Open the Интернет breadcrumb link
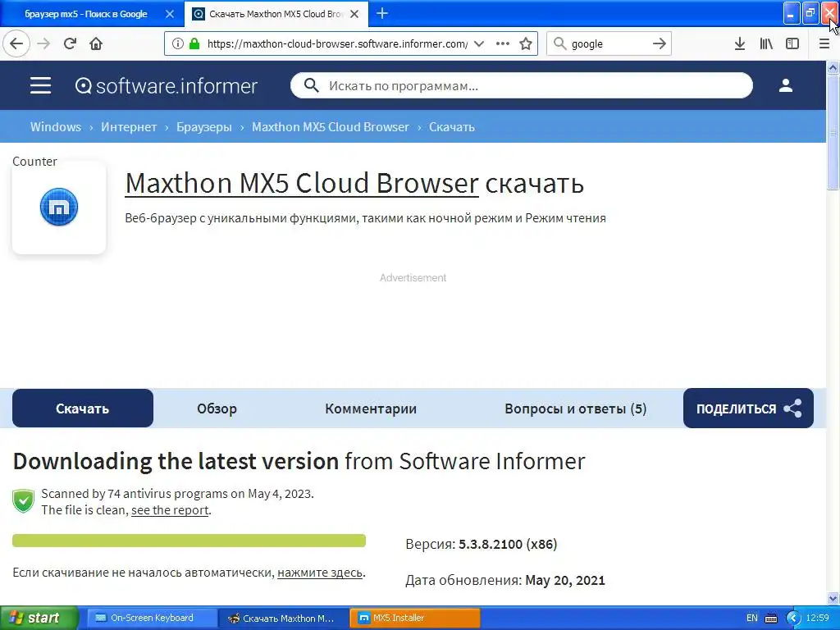Viewport: 840px width, 630px height. coord(129,127)
